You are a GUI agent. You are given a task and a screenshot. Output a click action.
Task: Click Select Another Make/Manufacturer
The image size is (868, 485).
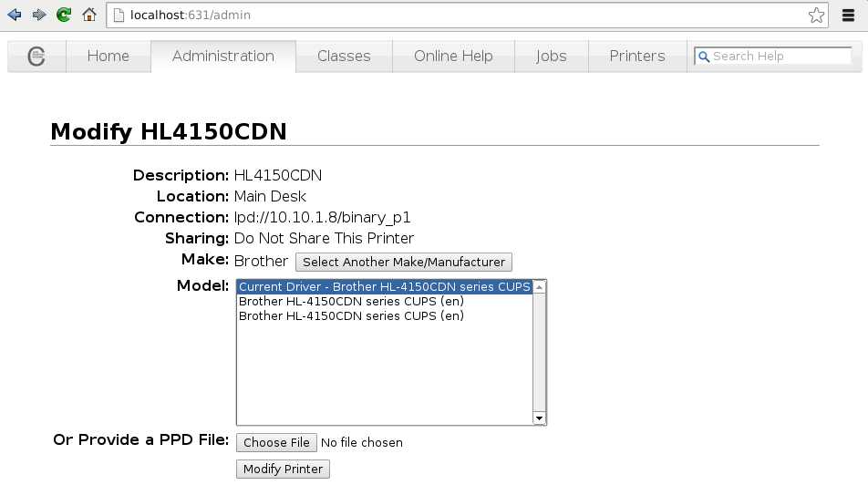404,262
